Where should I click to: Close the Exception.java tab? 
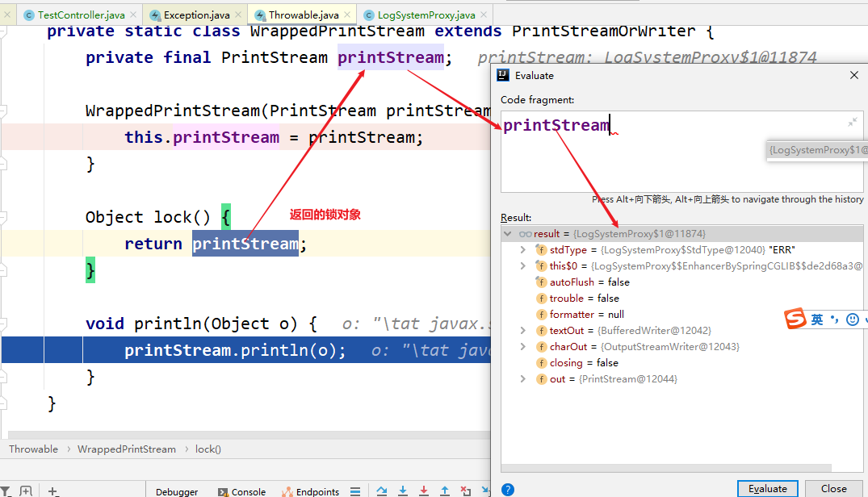(238, 15)
